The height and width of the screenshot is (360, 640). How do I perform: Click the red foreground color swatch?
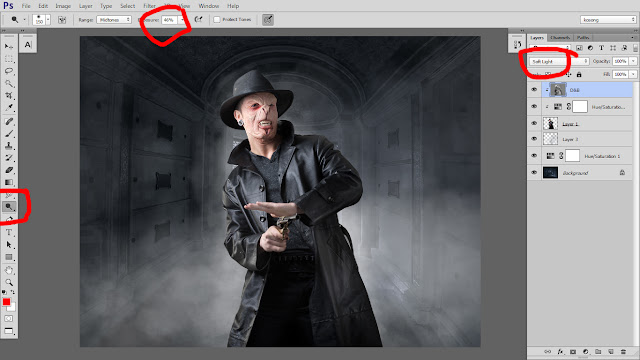(x=7, y=302)
